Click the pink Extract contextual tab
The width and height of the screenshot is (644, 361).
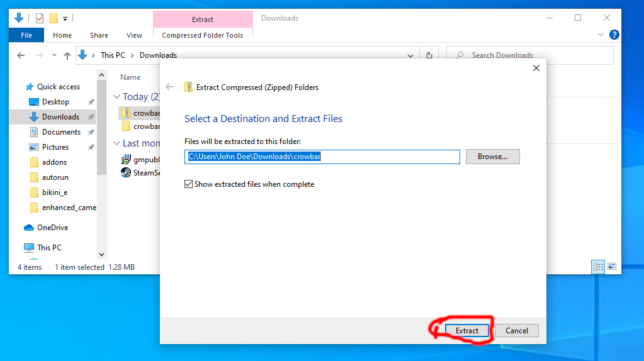point(203,19)
